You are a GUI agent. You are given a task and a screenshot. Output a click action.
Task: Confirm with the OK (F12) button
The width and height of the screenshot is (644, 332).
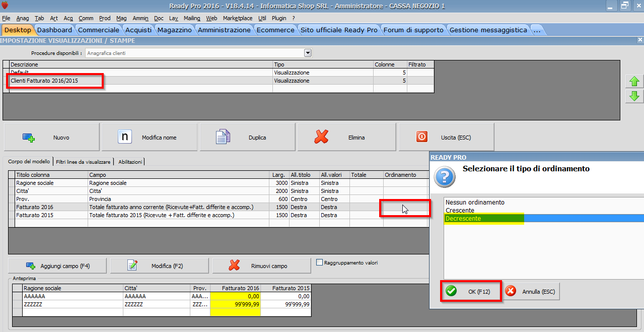[x=471, y=291]
